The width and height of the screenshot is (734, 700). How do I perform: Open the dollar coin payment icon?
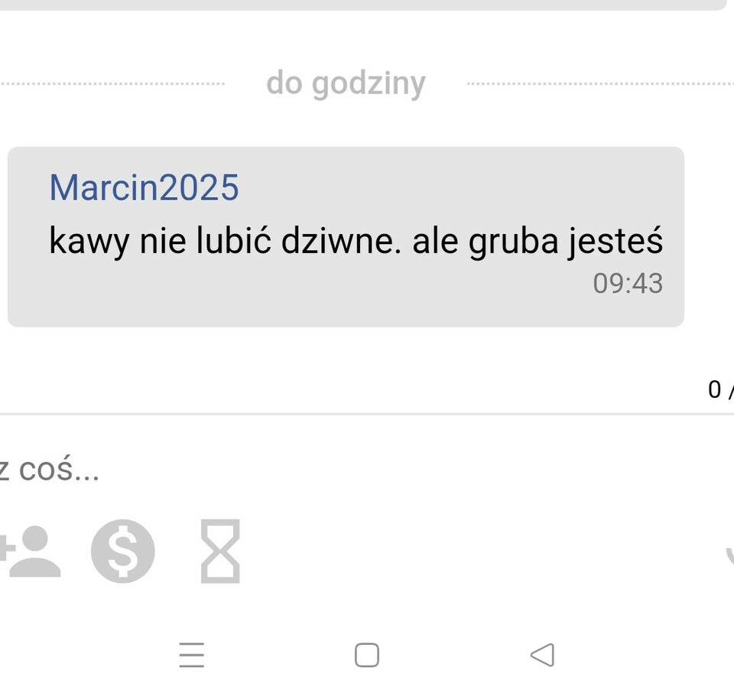point(122,551)
